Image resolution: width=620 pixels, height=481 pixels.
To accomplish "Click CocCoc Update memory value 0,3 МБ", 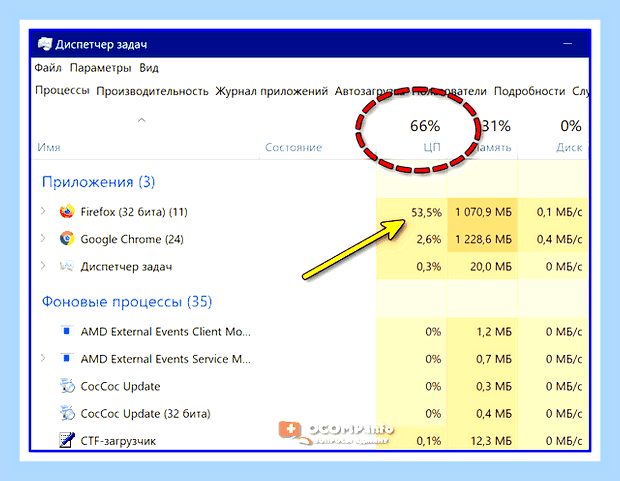I will 494,386.
